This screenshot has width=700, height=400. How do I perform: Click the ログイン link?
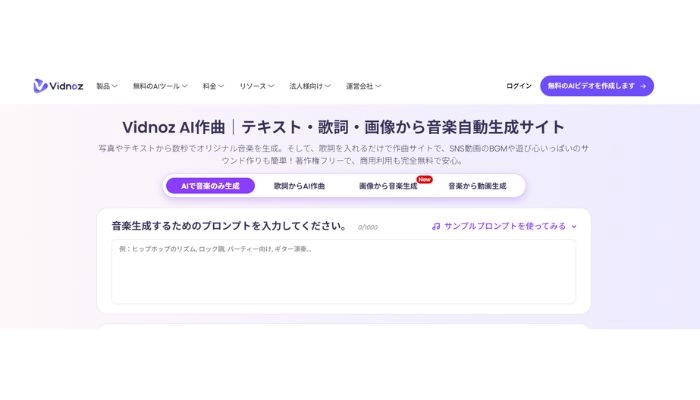[x=518, y=86]
